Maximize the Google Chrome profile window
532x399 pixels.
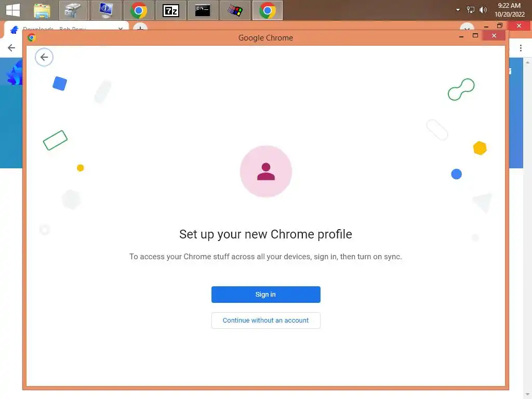pos(475,36)
